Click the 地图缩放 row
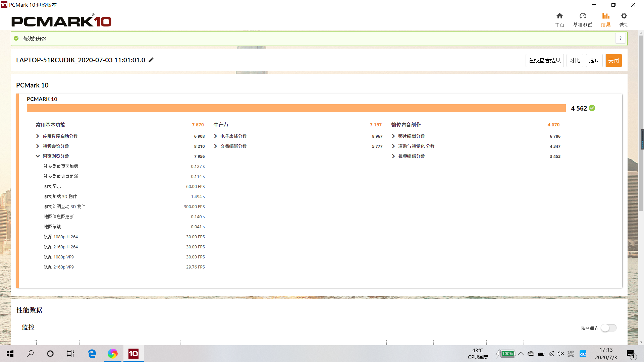The width and height of the screenshot is (644, 362). click(124, 227)
